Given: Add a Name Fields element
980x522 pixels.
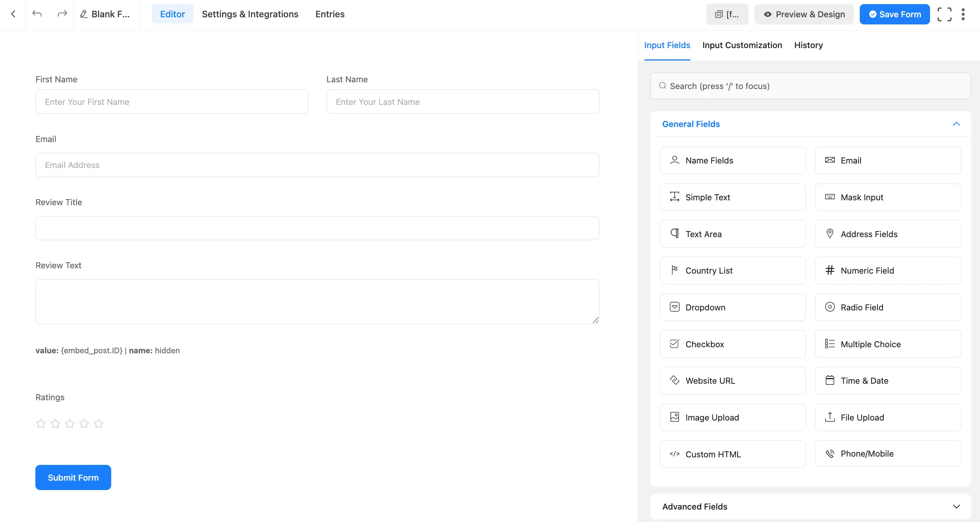Looking at the screenshot, I should tap(733, 160).
